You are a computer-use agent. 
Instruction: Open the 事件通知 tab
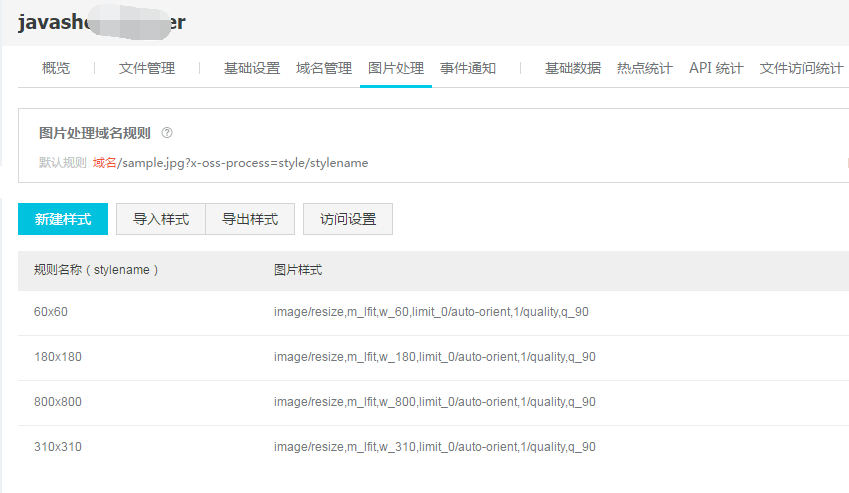(468, 68)
